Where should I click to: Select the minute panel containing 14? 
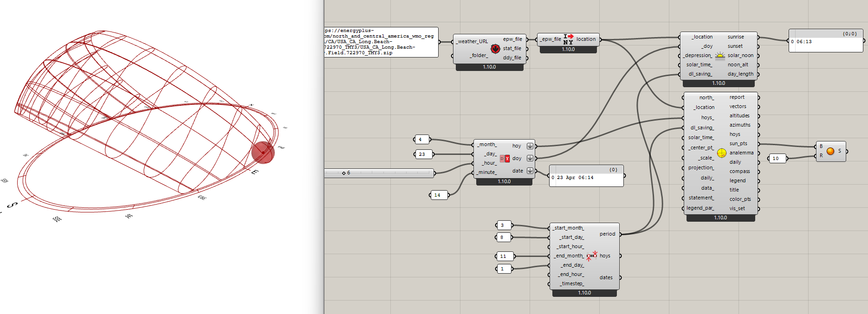tap(439, 195)
